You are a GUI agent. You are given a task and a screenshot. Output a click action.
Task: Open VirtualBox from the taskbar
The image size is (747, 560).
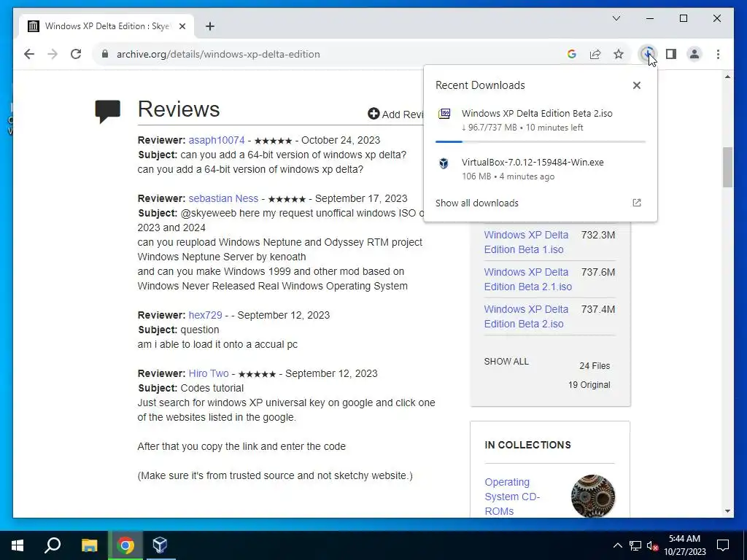[160, 545]
